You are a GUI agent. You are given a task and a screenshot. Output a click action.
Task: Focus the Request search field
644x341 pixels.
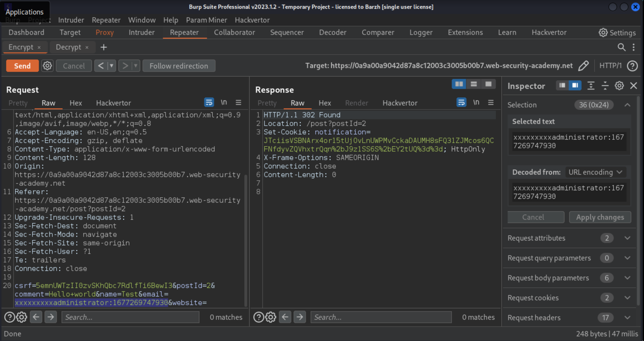(x=130, y=317)
